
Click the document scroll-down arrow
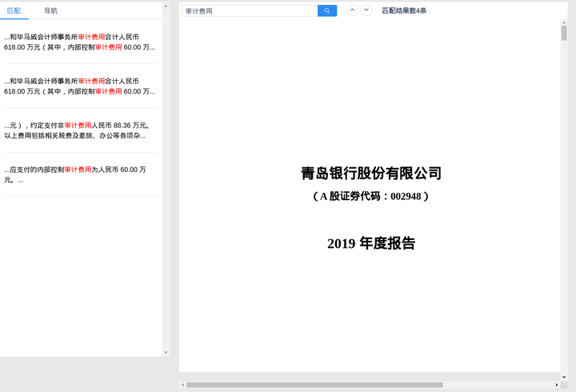point(564,378)
